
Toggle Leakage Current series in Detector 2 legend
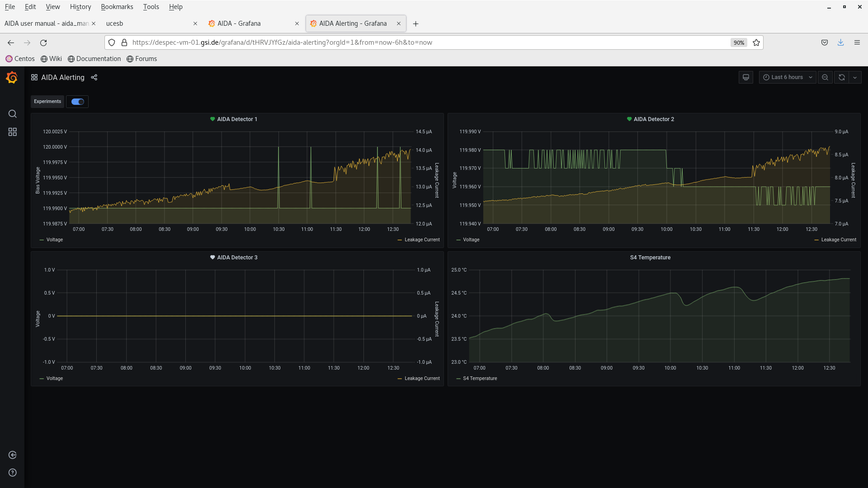(839, 240)
